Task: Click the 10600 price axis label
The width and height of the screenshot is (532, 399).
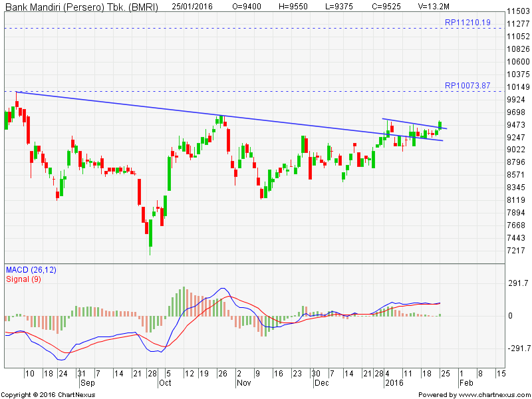Action: point(518,61)
